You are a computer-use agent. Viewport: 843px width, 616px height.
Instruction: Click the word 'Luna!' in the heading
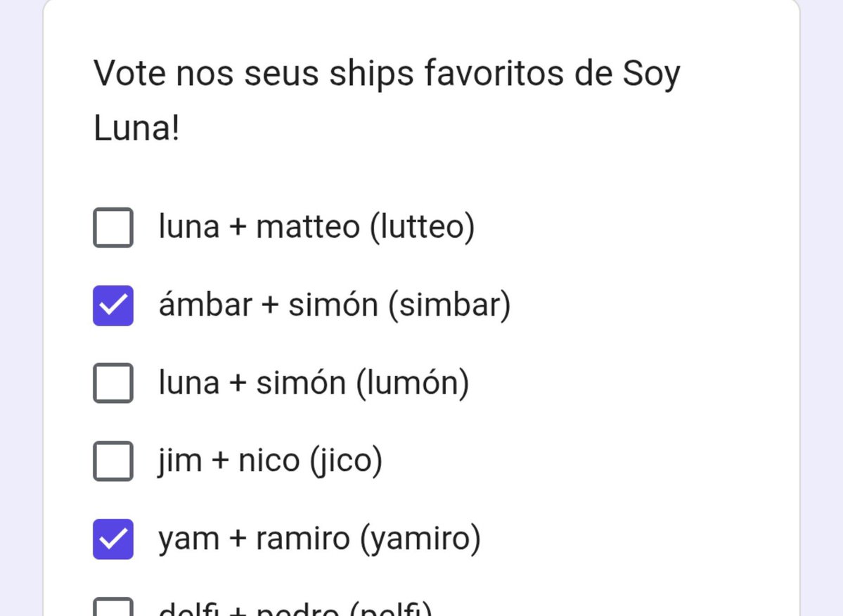(136, 128)
